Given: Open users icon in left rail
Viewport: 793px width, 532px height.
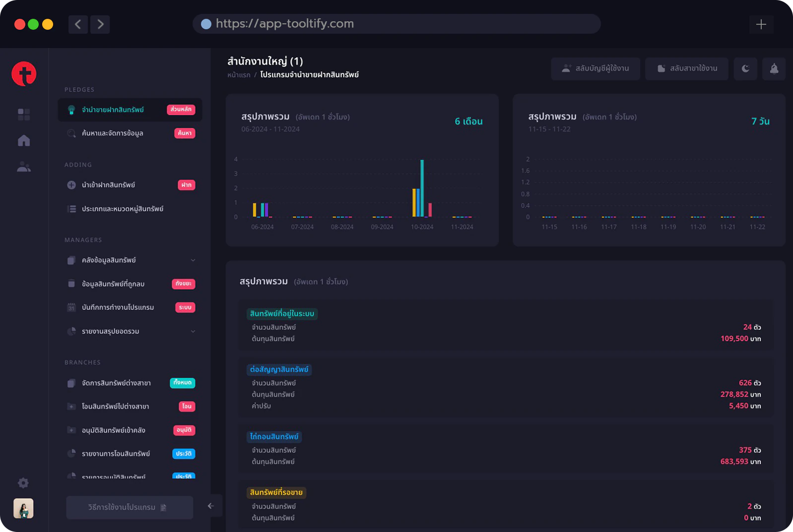Looking at the screenshot, I should [x=24, y=167].
